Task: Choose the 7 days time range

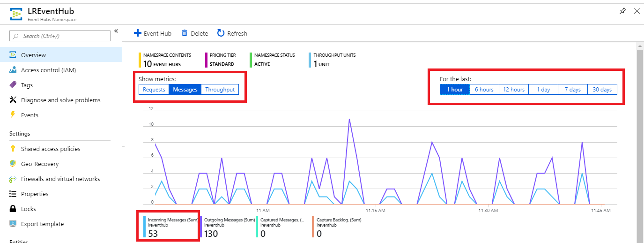Action: 572,90
